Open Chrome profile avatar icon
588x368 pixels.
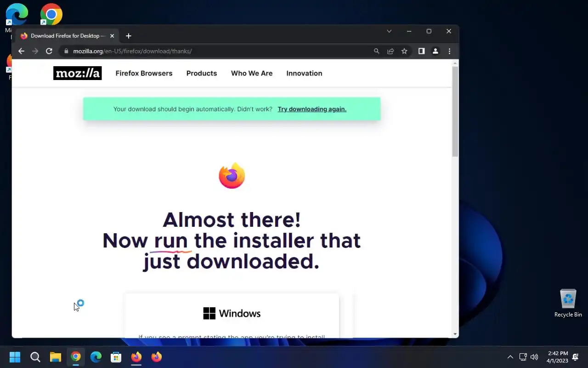pos(435,51)
